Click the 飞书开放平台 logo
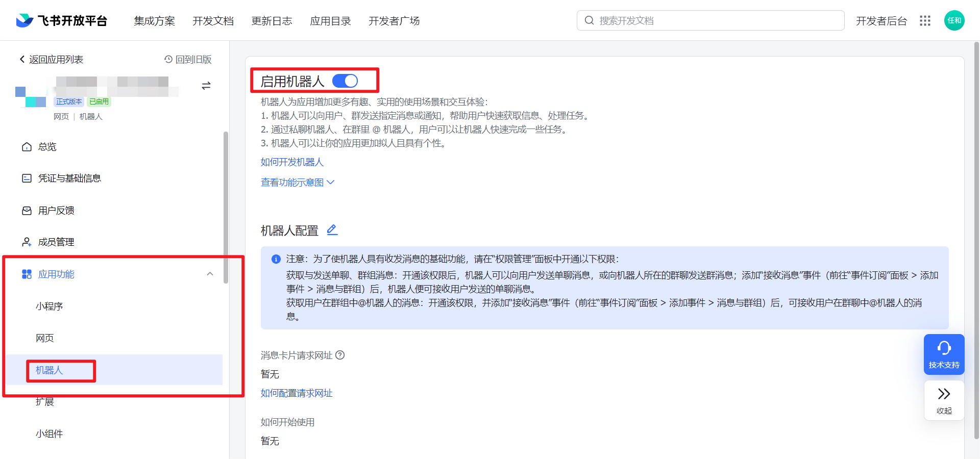The image size is (980, 459). pos(61,20)
